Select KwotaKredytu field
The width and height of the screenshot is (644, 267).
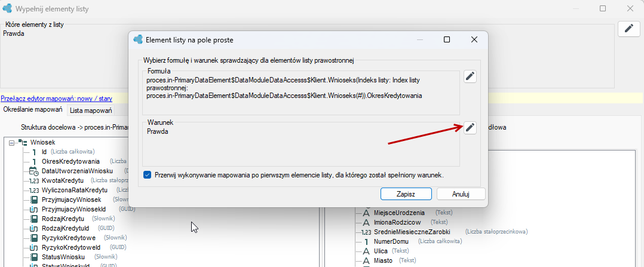62,181
